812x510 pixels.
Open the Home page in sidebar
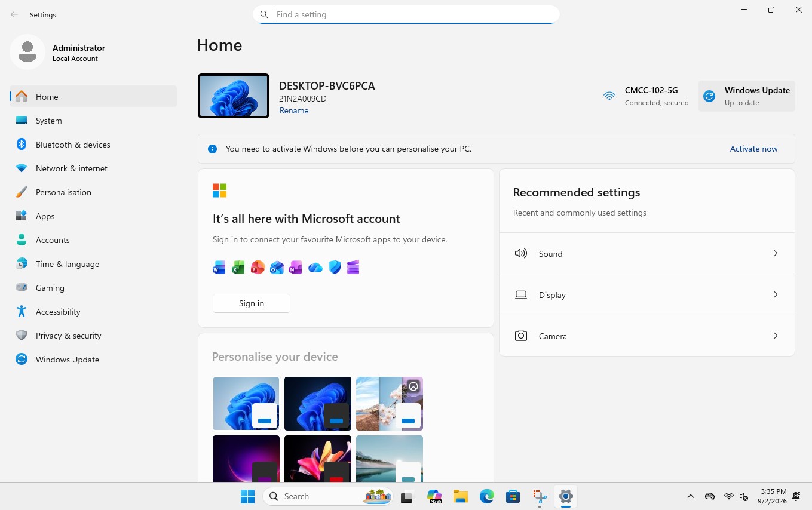pyautogui.click(x=93, y=97)
